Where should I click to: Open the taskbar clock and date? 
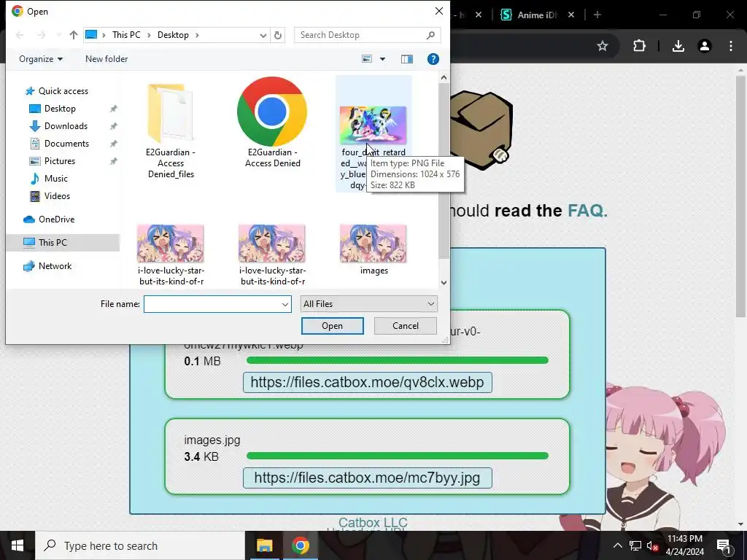click(684, 545)
